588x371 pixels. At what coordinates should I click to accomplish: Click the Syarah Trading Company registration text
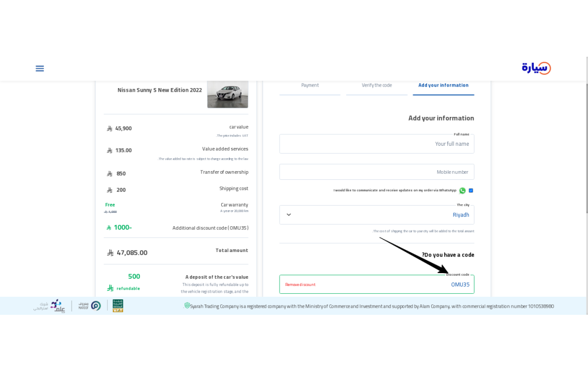coord(371,306)
